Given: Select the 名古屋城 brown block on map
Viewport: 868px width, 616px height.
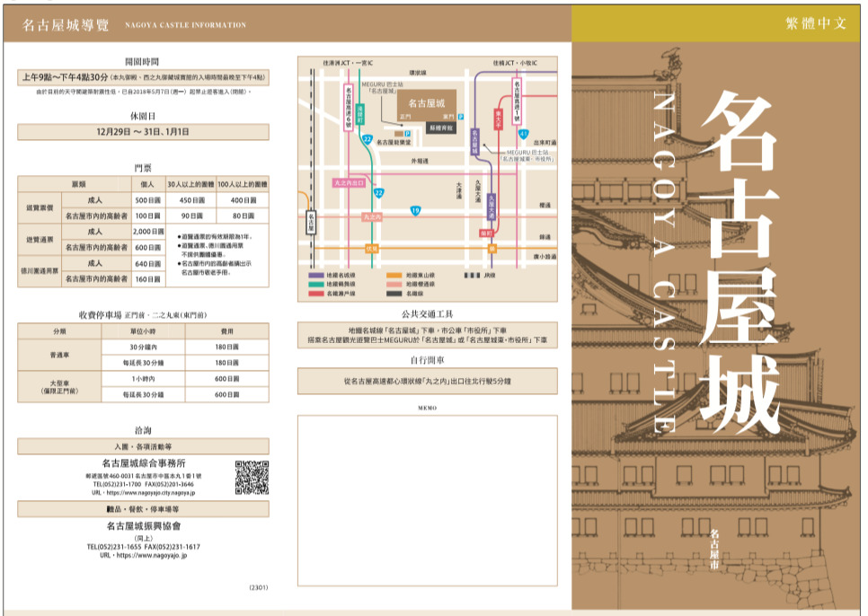Looking at the screenshot, I should pos(427,101).
